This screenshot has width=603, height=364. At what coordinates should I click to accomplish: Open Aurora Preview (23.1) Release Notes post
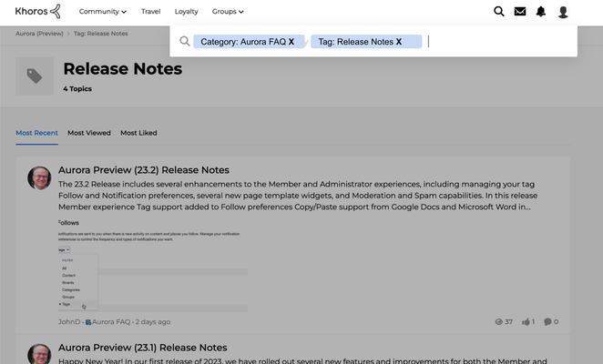[x=143, y=348]
